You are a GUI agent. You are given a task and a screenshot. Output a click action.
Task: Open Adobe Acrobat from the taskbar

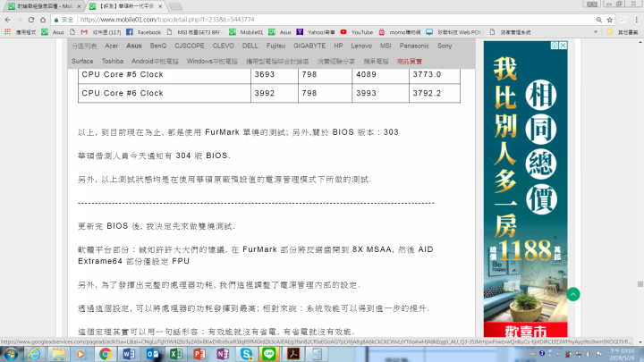point(293,354)
